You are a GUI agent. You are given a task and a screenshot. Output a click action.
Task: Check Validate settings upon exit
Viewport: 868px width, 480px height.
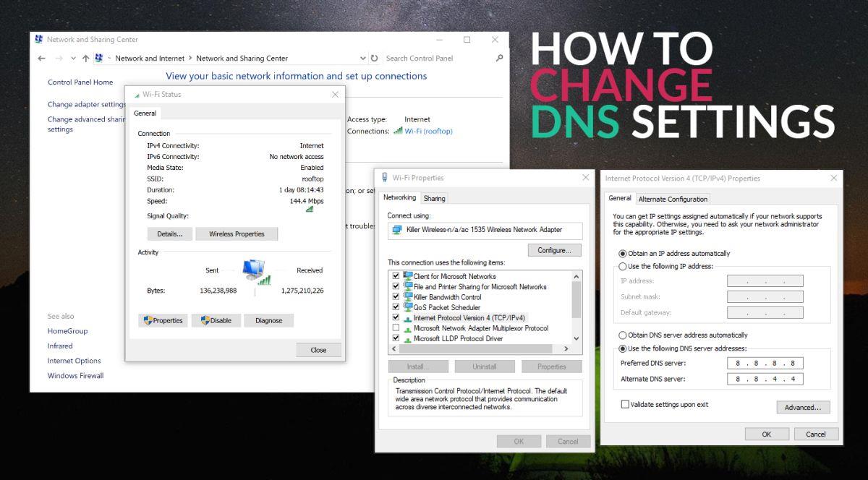pos(625,405)
